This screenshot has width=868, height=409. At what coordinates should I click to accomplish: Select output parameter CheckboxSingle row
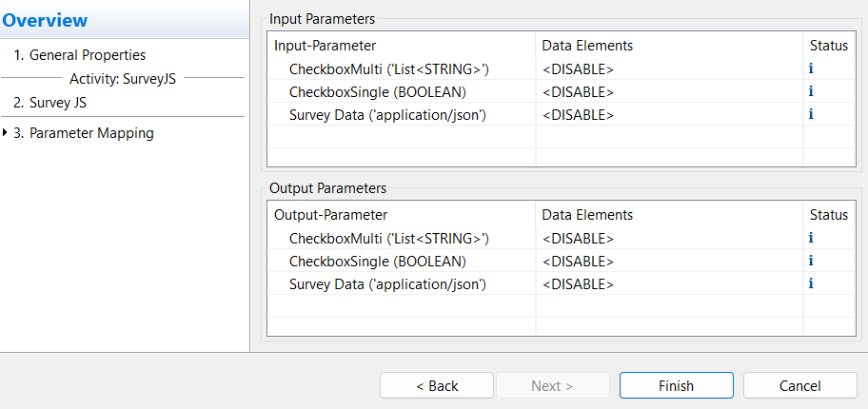(562, 261)
